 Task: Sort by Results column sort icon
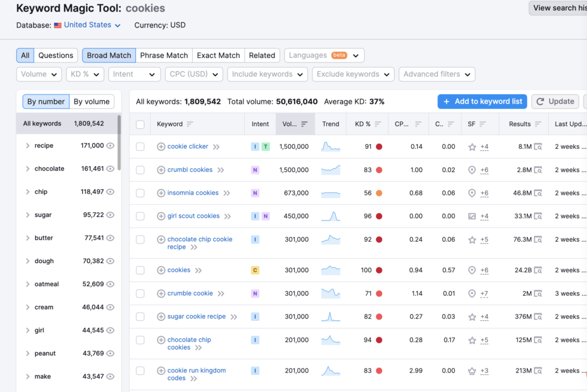(x=538, y=124)
